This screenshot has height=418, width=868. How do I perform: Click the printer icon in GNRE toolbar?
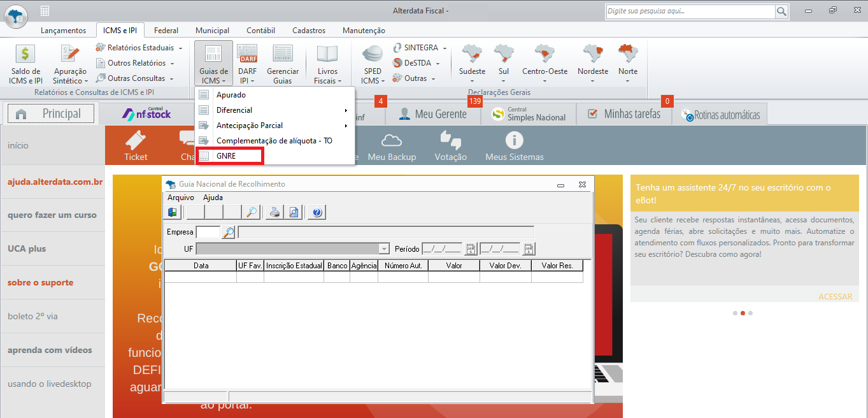click(274, 212)
